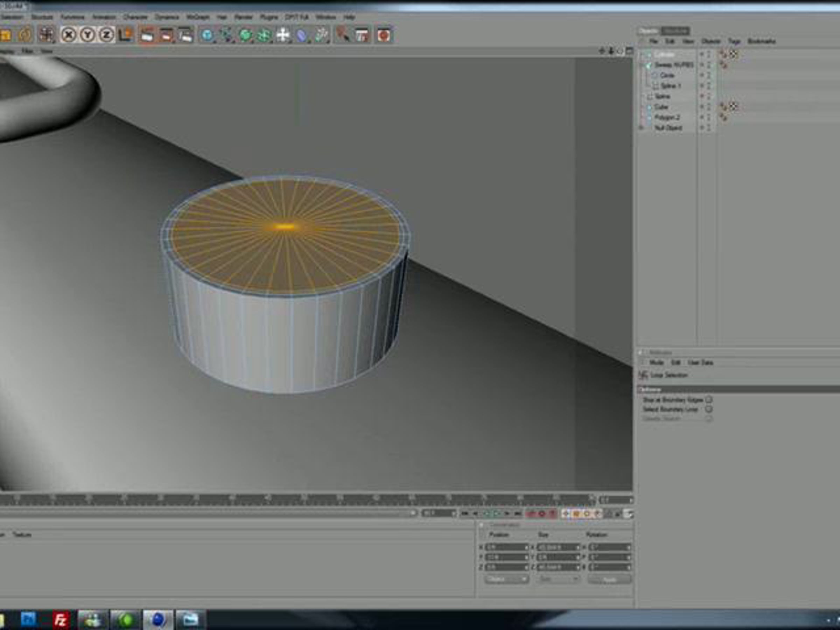Open the Object coordinate mode dropdown
Viewport: 840px width, 630px height.
pos(506,580)
